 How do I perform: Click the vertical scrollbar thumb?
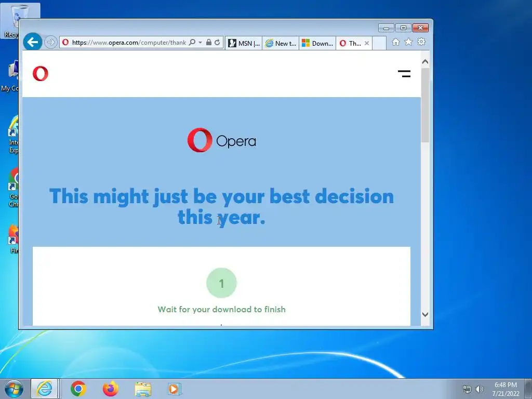coord(425,105)
